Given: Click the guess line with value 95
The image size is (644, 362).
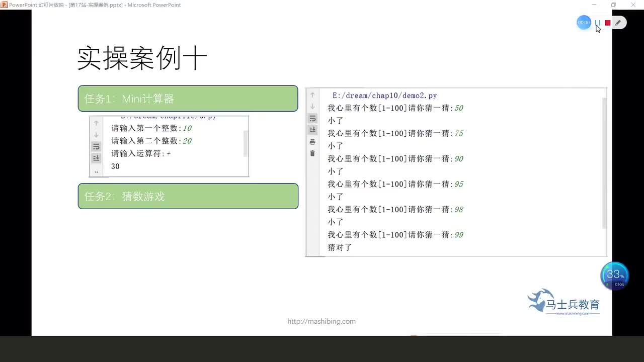Looking at the screenshot, I should coord(395,184).
